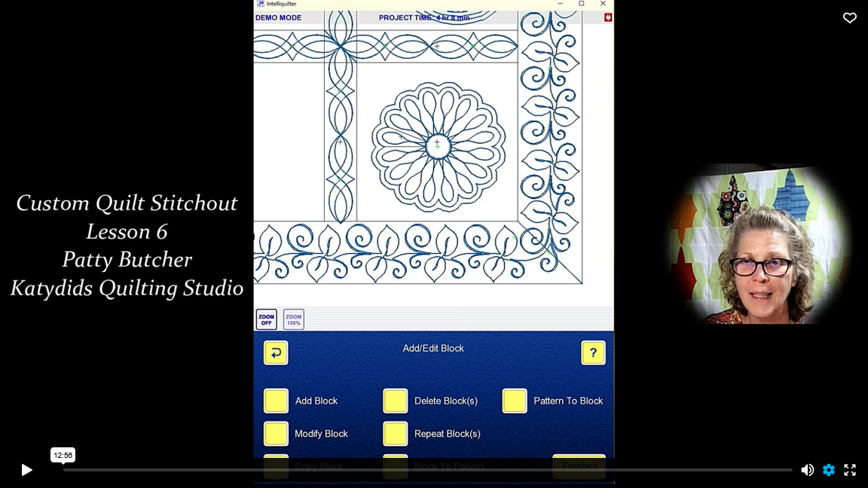This screenshot has height=488, width=868.
Task: Choose the Add Block option
Action: [x=276, y=401]
